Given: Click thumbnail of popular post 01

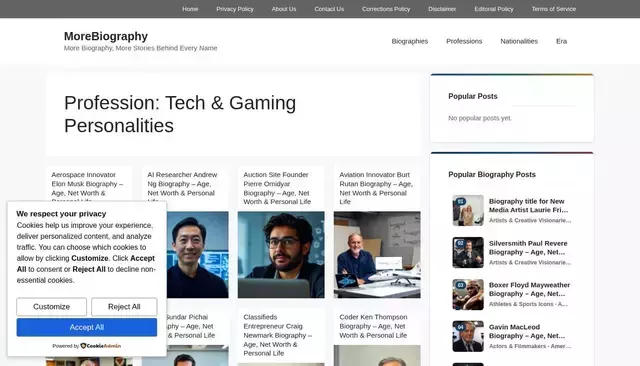Looking at the screenshot, I should 468,211.
